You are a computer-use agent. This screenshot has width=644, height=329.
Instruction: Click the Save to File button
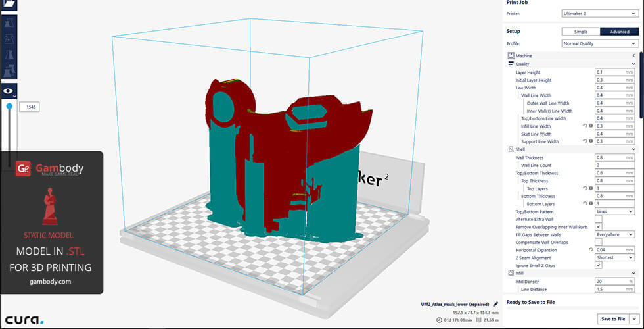coord(612,319)
